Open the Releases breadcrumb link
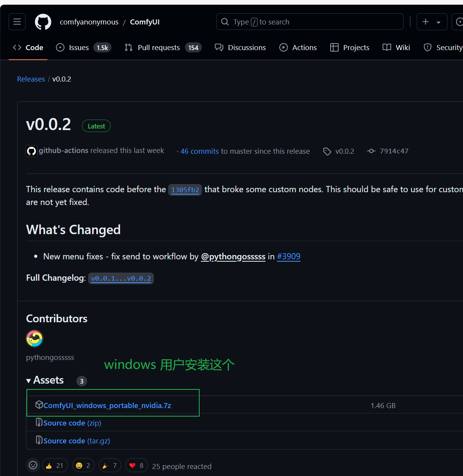 click(x=31, y=79)
